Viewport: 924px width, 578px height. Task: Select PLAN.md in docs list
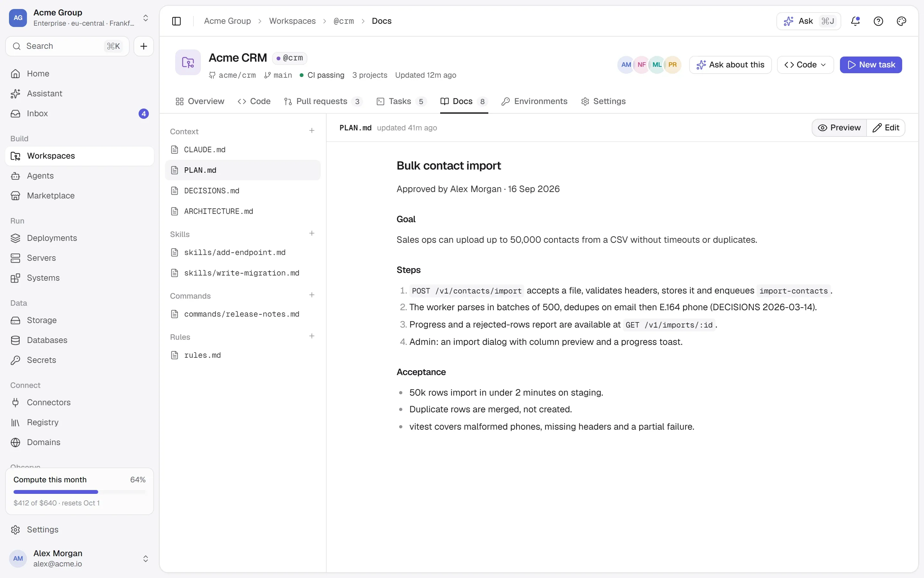click(x=243, y=170)
